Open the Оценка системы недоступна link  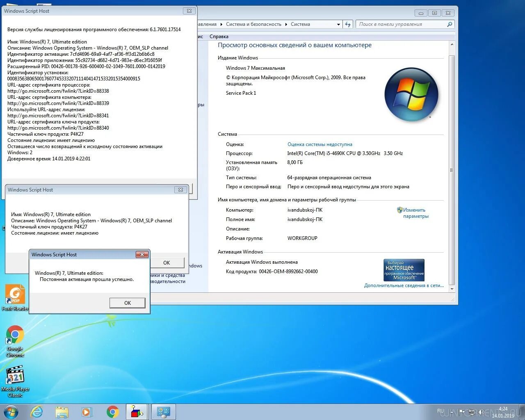(x=320, y=144)
